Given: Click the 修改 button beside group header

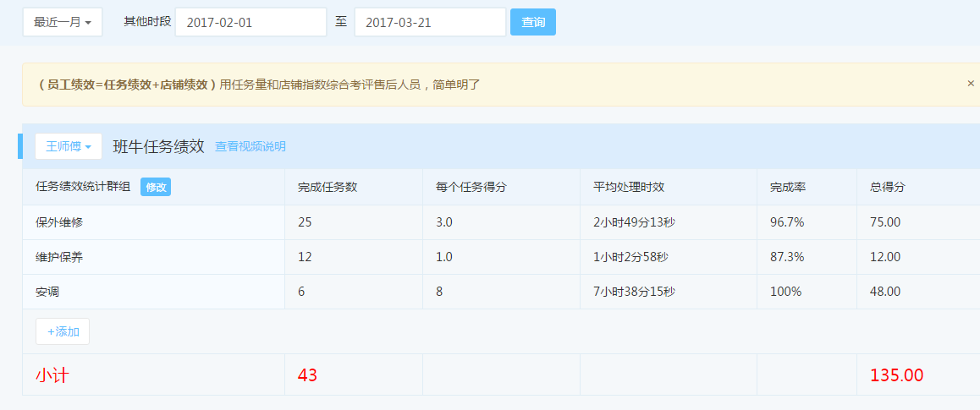Looking at the screenshot, I should (x=156, y=187).
